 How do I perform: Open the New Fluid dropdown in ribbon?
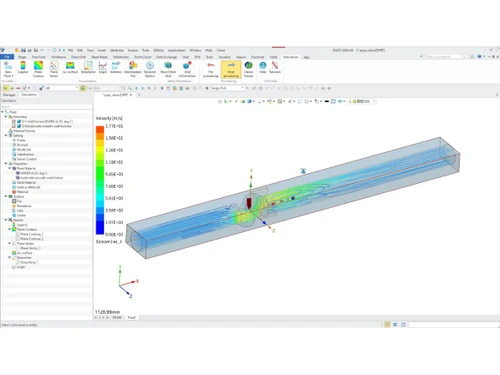coord(8,70)
